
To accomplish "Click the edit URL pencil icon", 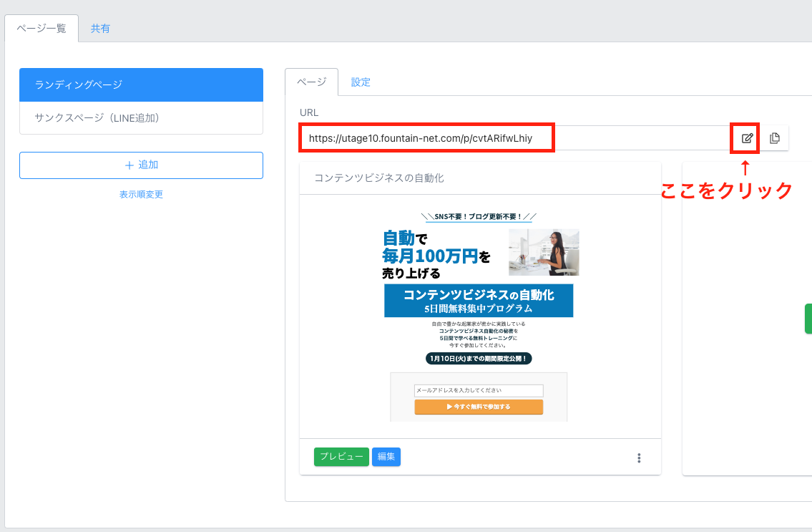I will pyautogui.click(x=747, y=138).
